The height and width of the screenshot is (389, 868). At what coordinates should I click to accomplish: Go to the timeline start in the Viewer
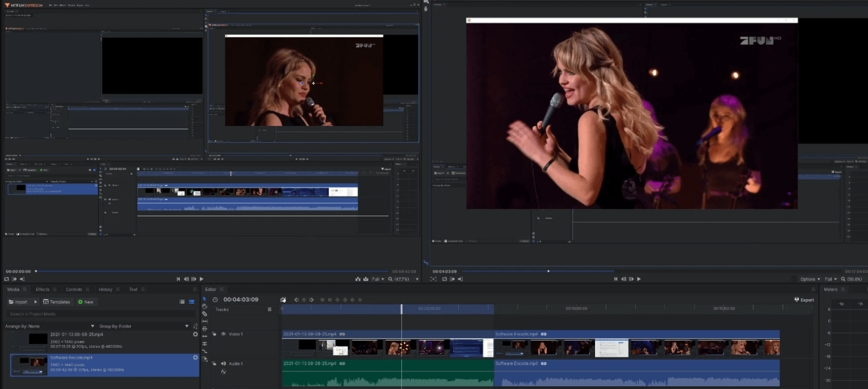[616, 279]
